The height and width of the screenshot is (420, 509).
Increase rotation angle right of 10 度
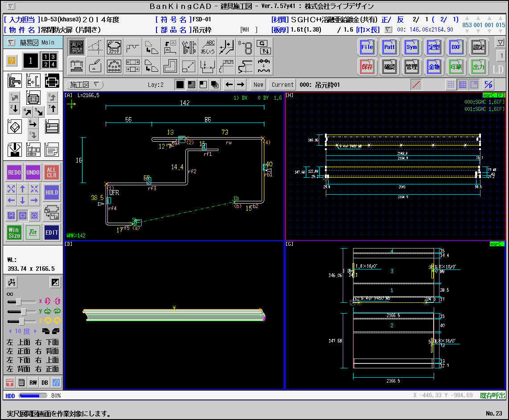tap(35, 331)
